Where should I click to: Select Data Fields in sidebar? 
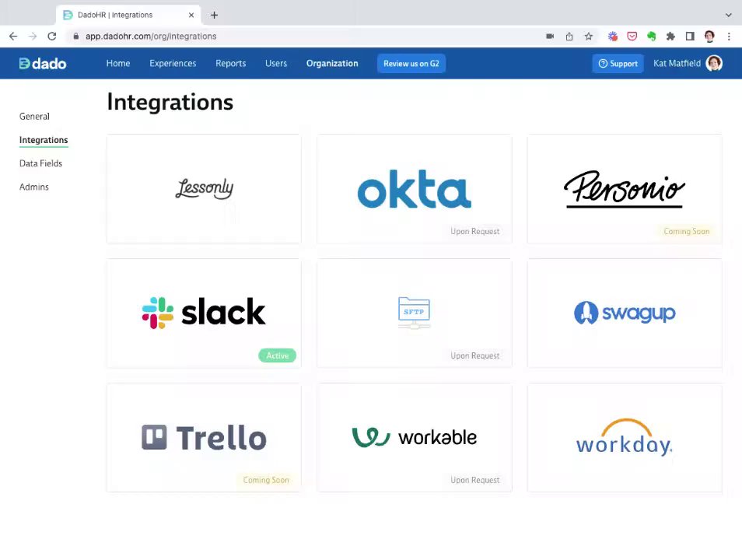(40, 163)
